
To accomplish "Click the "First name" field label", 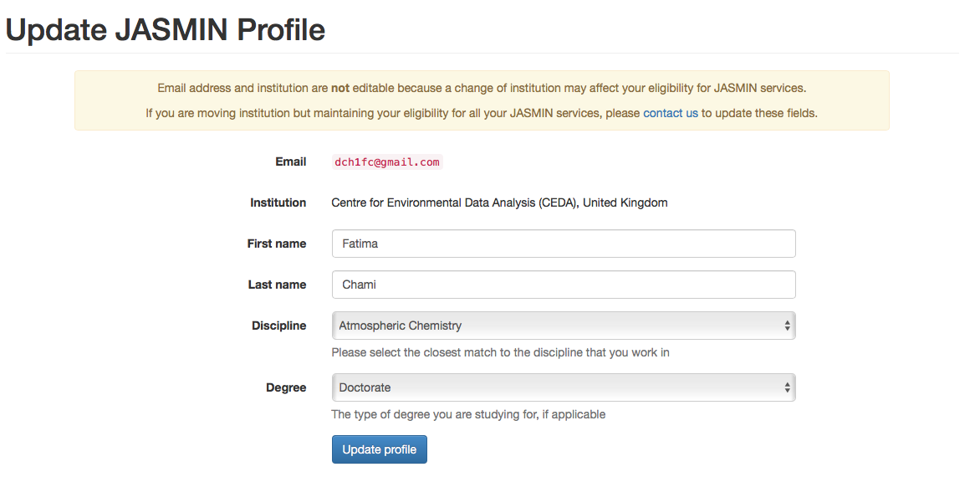I will tap(277, 244).
